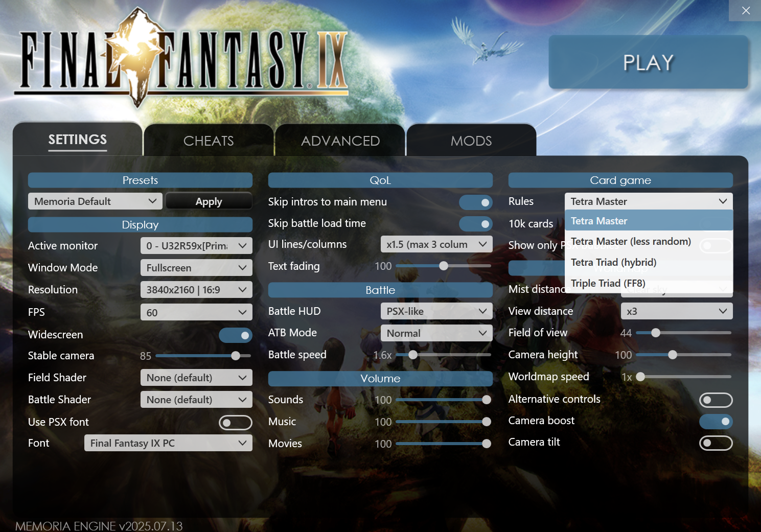Open the Battle Shader dropdown
Screen dimensions: 761x532
click(x=196, y=400)
